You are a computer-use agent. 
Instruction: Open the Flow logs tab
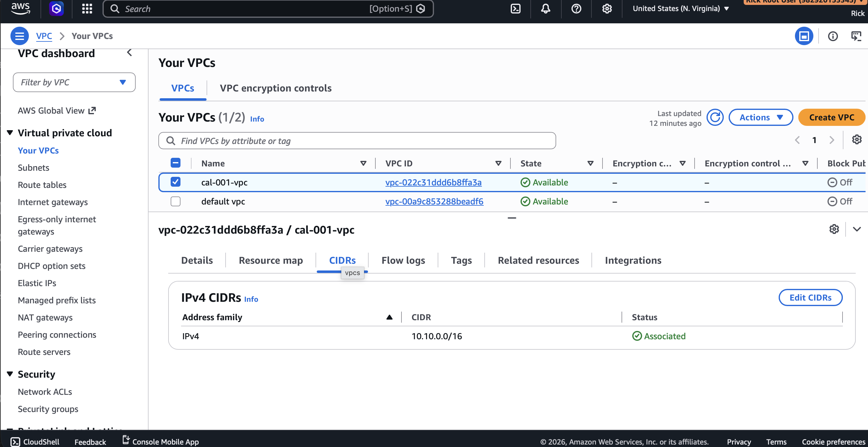click(403, 260)
